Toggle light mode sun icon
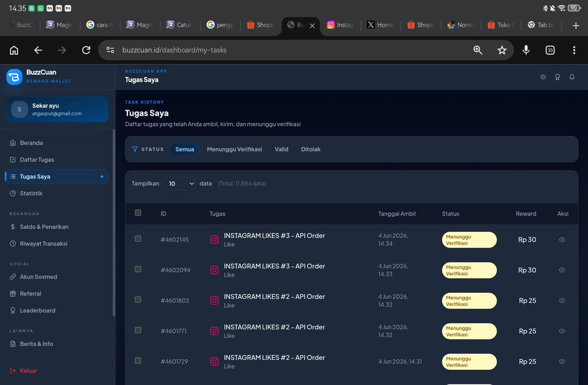This screenshot has height=385, width=588. click(x=543, y=77)
